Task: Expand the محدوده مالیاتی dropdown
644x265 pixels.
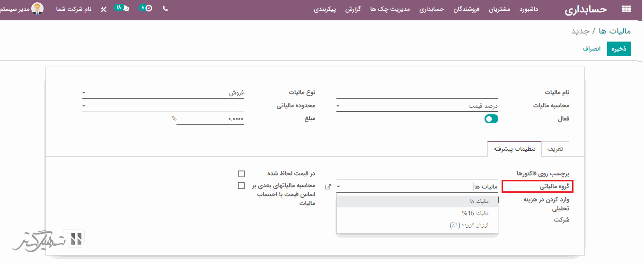Action: [163, 106]
